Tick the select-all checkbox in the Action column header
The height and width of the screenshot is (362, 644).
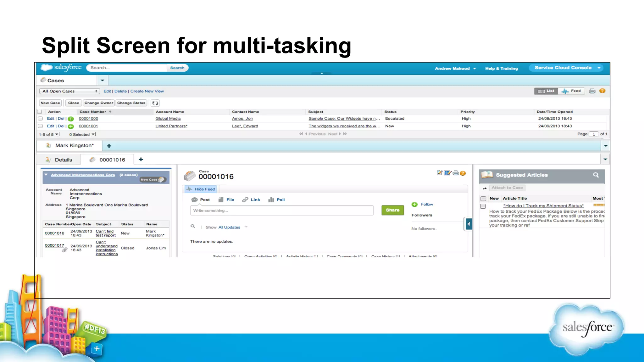pos(40,112)
